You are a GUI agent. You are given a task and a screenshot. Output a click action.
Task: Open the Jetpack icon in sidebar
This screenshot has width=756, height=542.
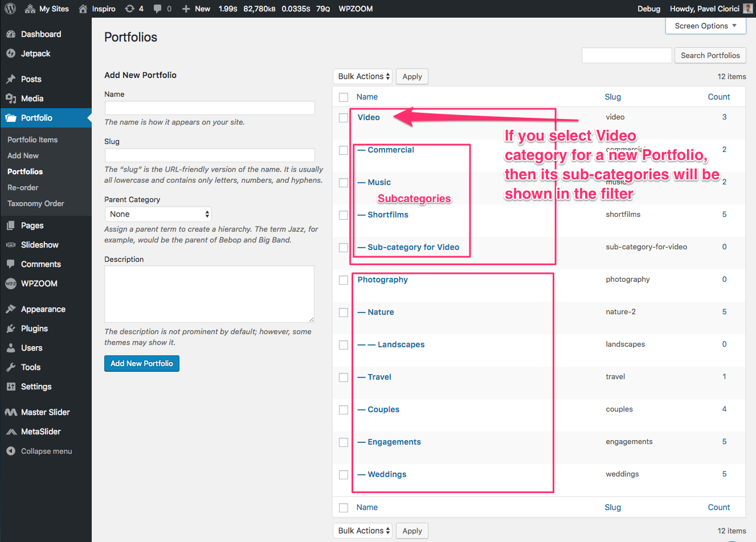[11, 54]
